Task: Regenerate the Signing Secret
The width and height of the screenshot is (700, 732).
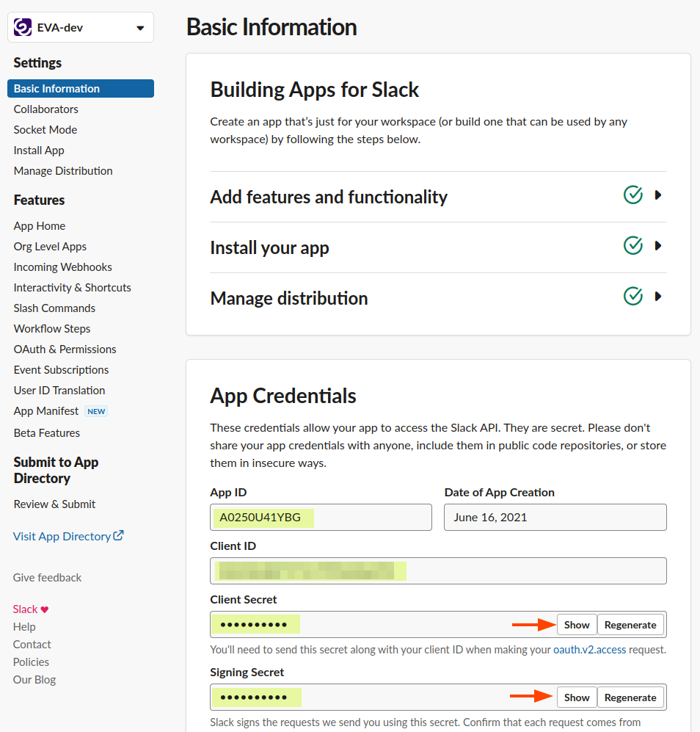Action: (x=630, y=697)
